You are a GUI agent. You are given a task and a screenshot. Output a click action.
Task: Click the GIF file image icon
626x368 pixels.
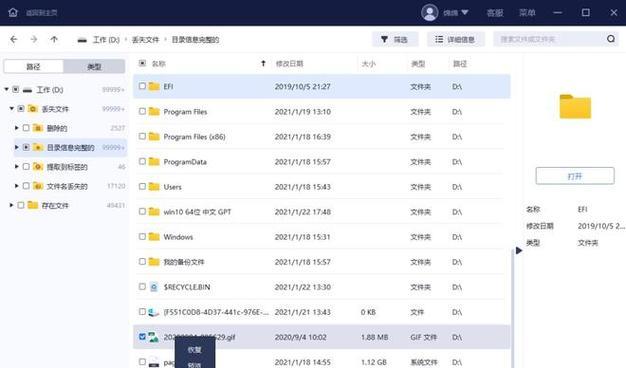(x=154, y=337)
